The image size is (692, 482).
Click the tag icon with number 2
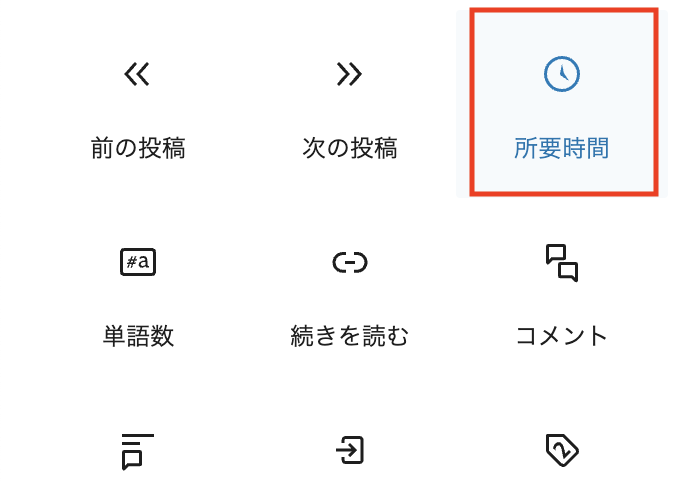coord(562,450)
